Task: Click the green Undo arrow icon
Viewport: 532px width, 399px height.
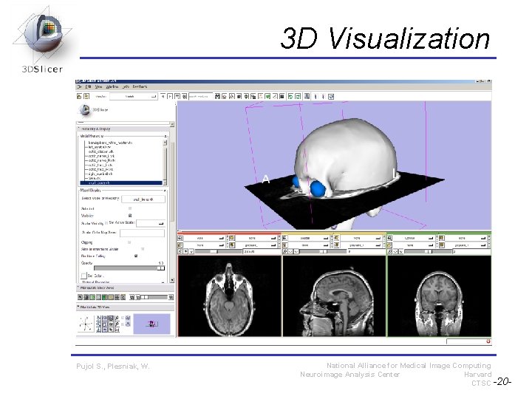Action: 290,96
